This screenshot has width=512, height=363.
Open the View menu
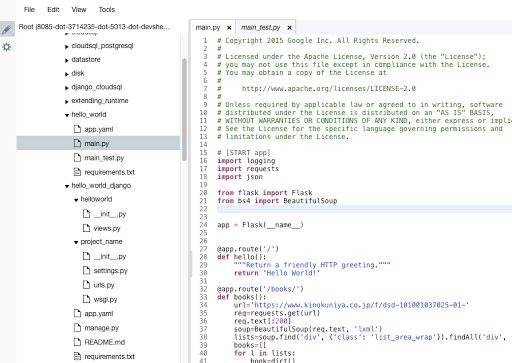click(79, 10)
